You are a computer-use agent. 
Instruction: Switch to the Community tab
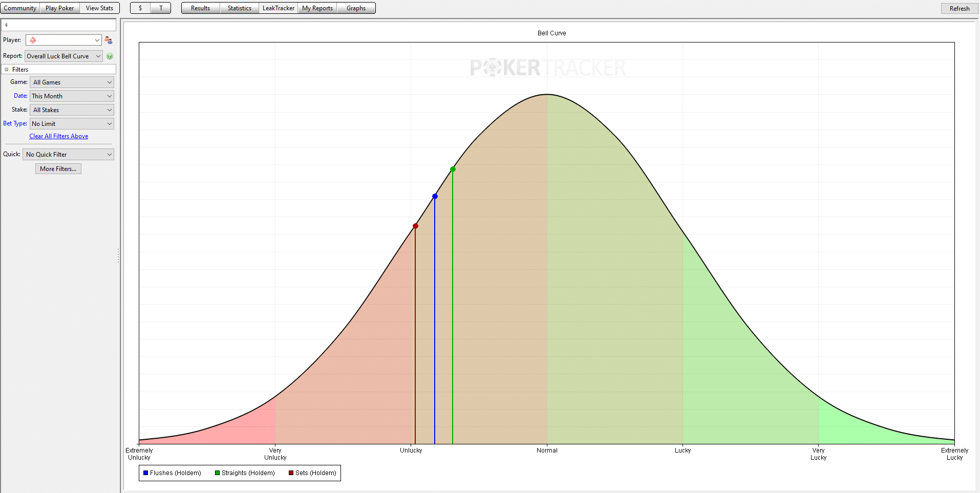[20, 8]
